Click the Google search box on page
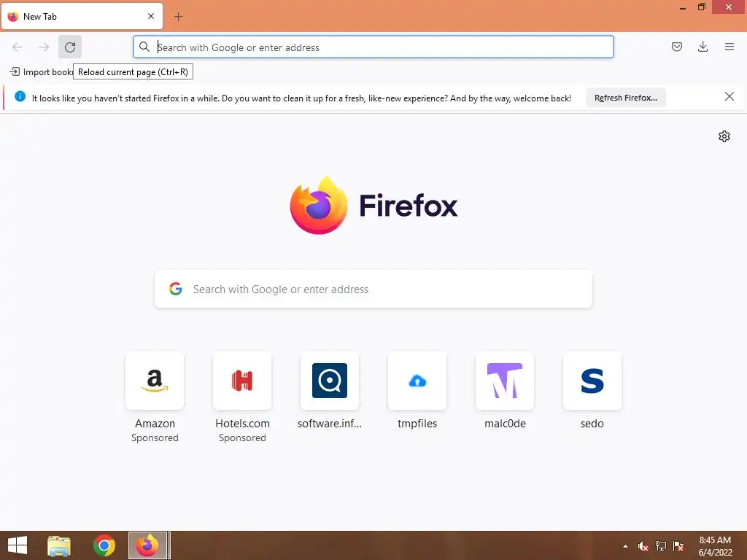 pyautogui.click(x=373, y=289)
